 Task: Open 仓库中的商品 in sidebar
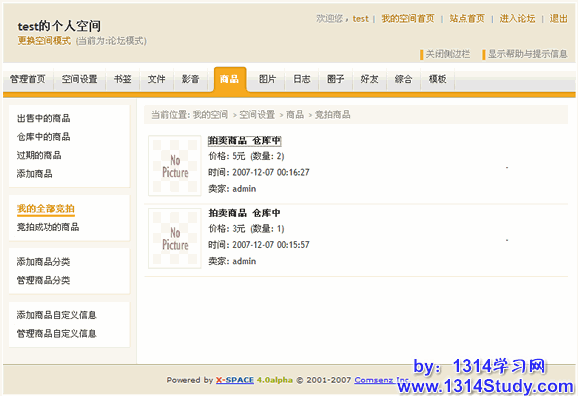coord(43,137)
